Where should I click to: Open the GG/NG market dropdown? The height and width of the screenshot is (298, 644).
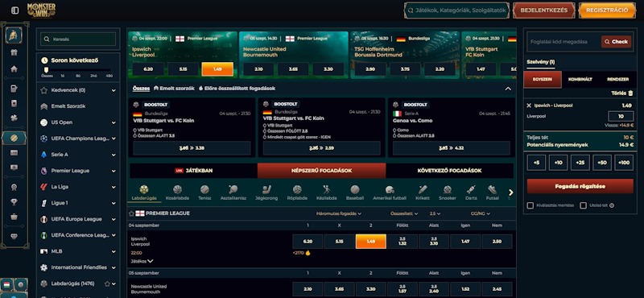pos(481,213)
